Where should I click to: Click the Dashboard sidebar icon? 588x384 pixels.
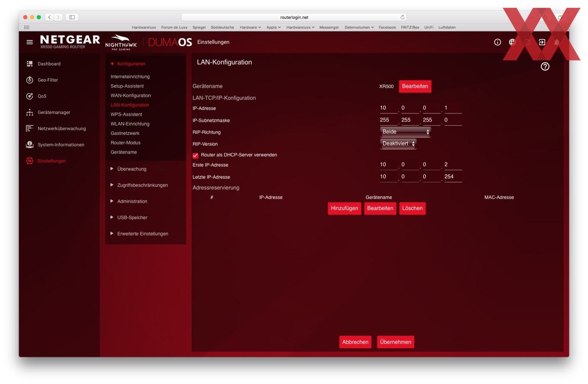point(29,63)
